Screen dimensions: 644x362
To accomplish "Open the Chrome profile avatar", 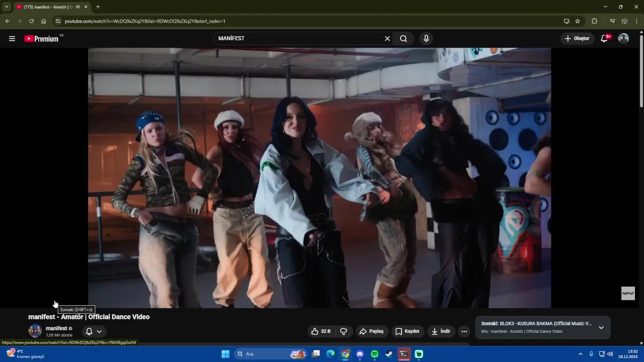I will (624, 21).
